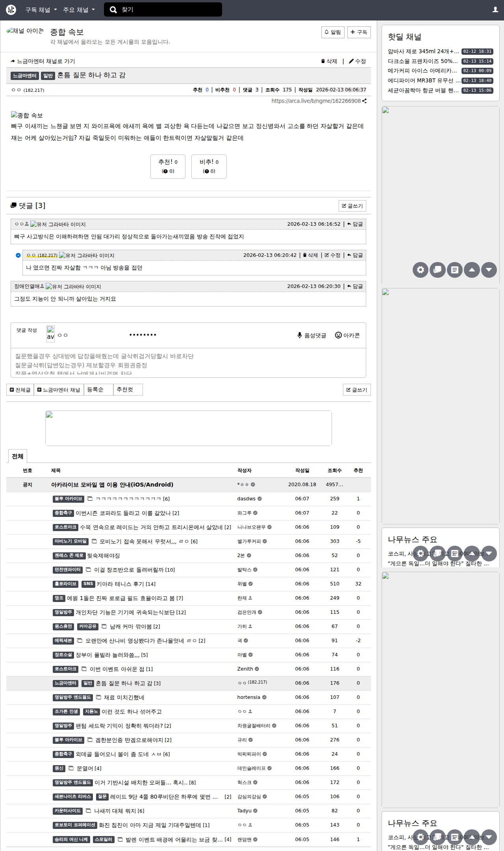This screenshot has height=851, width=504.
Task: Reply to the comment posted at 06:16:52
Action: 355,224
